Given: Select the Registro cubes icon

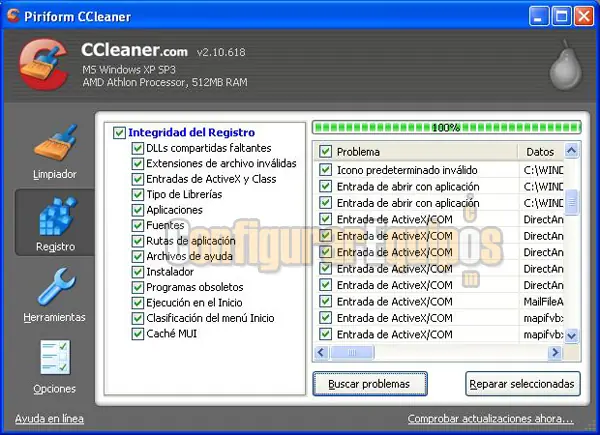Looking at the screenshot, I should click(x=57, y=216).
